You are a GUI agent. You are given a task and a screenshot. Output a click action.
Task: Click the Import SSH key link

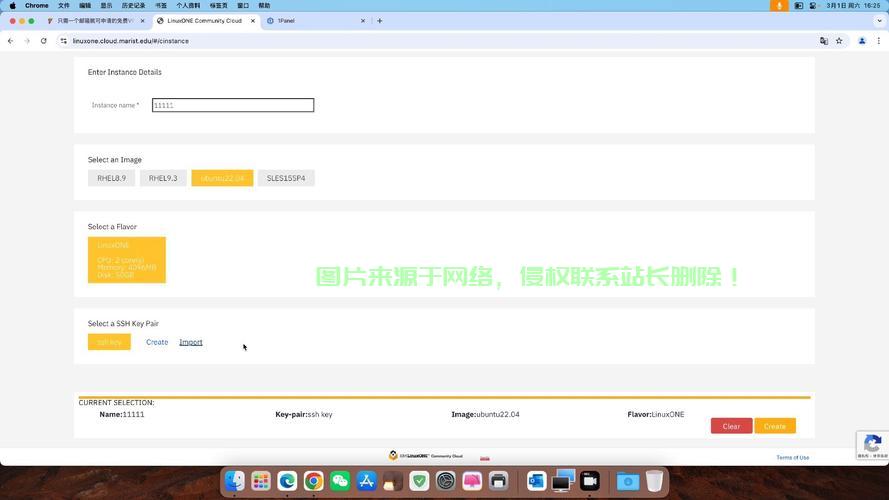coord(190,342)
